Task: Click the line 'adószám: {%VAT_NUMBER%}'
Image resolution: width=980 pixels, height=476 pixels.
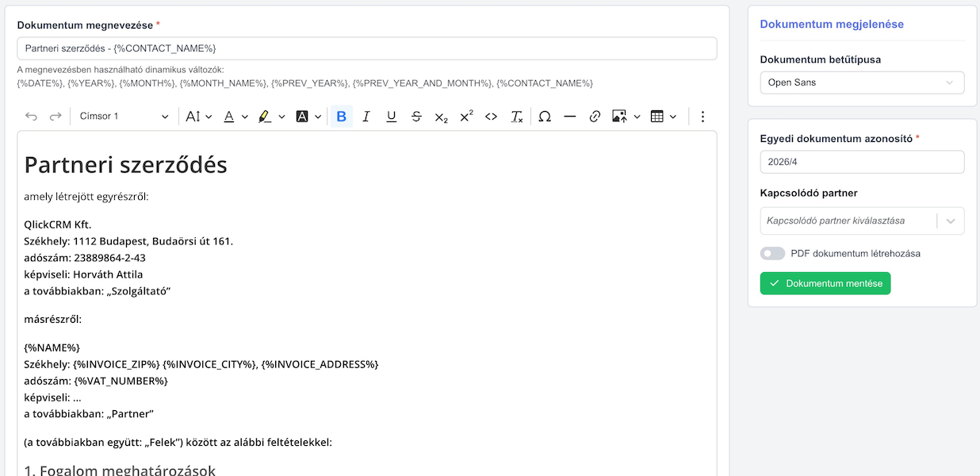Action: pos(96,381)
